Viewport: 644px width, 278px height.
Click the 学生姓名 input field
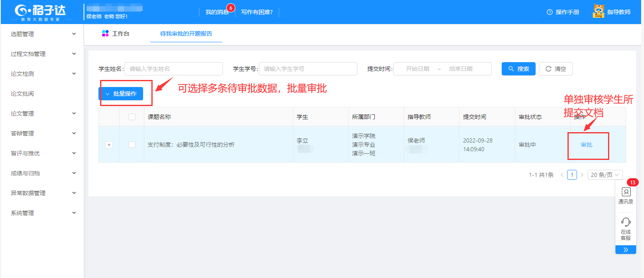coord(173,69)
